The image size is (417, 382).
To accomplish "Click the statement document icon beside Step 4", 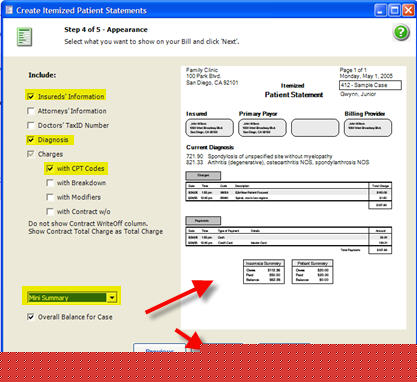I will tap(24, 37).
